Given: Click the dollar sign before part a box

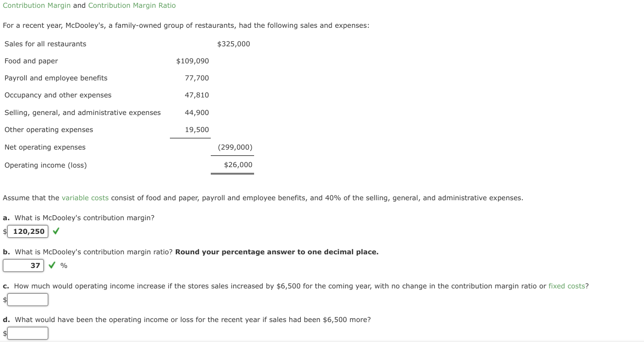Looking at the screenshot, I should 5,231.
